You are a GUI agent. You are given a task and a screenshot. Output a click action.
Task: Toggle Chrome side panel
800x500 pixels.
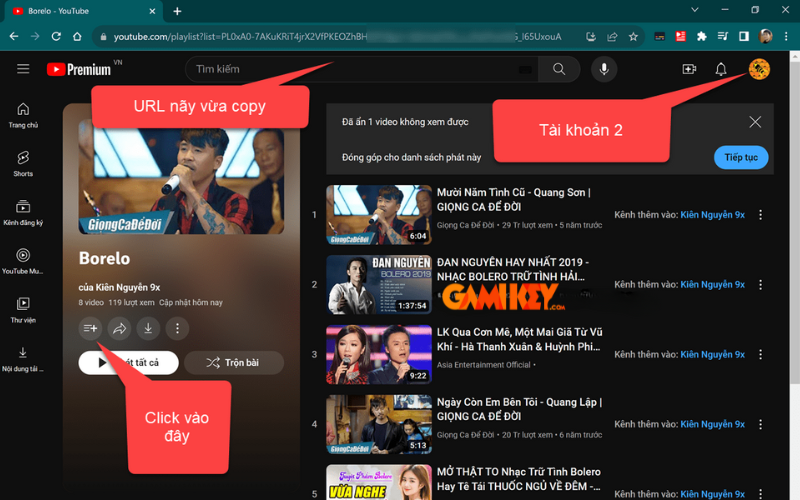click(x=744, y=37)
